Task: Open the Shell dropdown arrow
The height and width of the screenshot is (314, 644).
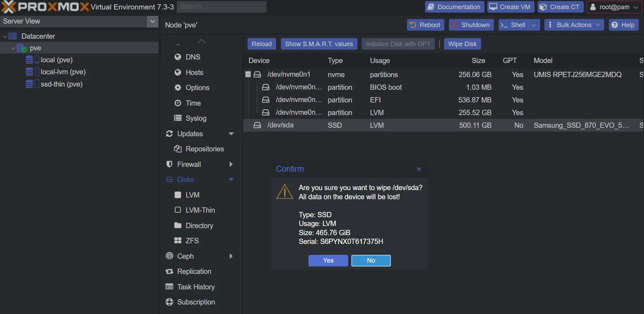Action: tap(534, 25)
